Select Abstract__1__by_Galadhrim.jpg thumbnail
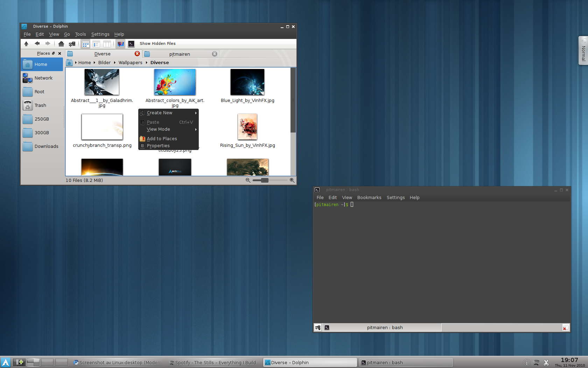Screen dimensions: 588x368 pos(102,82)
